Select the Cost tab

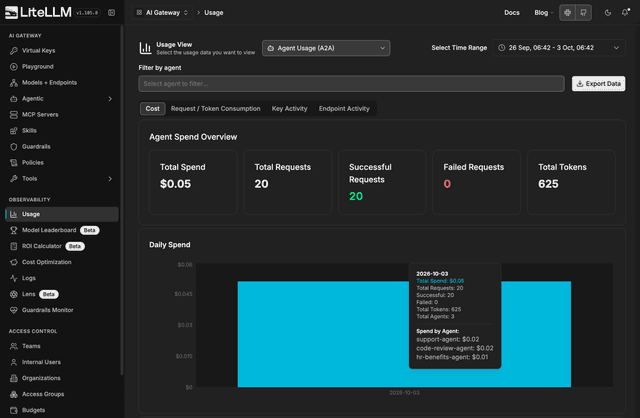click(153, 109)
